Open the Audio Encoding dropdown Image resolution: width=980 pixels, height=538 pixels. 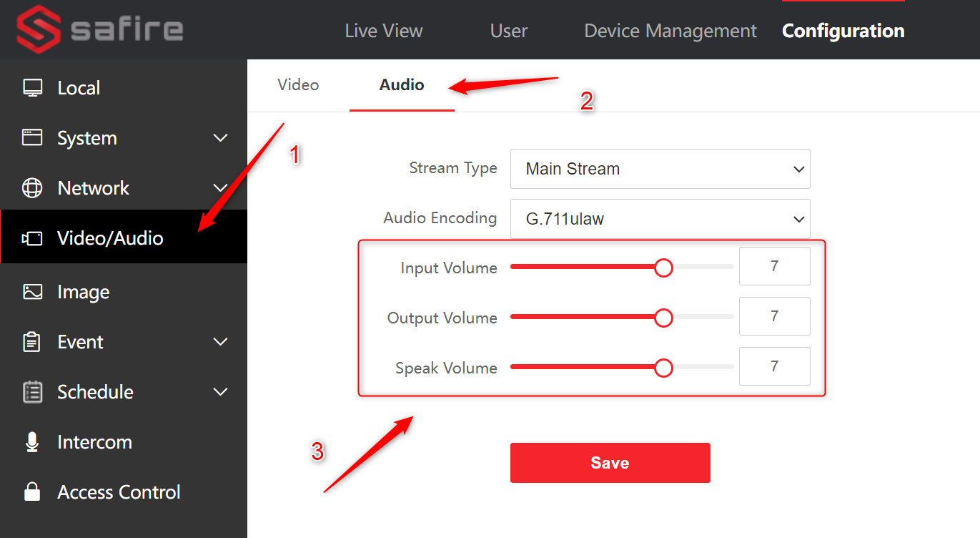click(660, 219)
